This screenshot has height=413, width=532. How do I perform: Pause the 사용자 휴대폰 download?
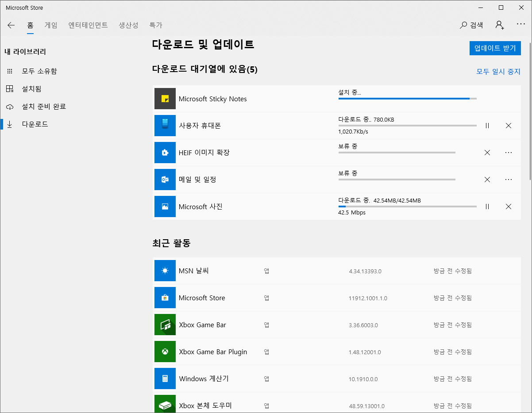[487, 126]
